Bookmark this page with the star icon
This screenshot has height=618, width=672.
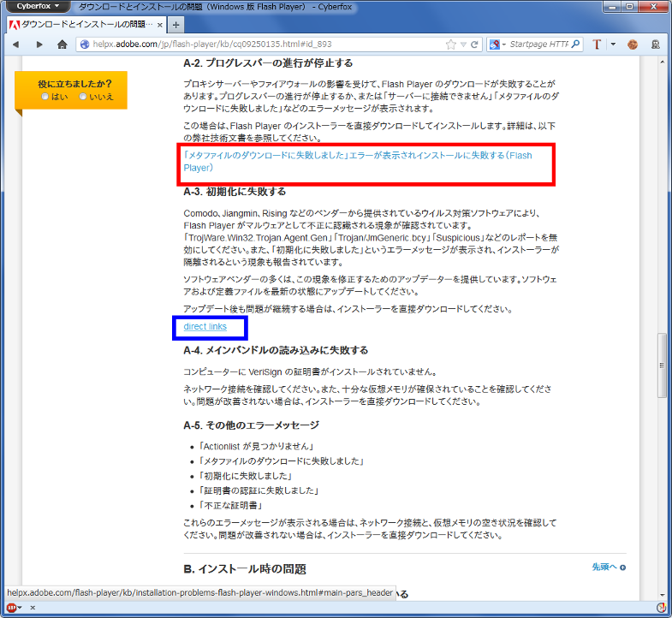[451, 45]
